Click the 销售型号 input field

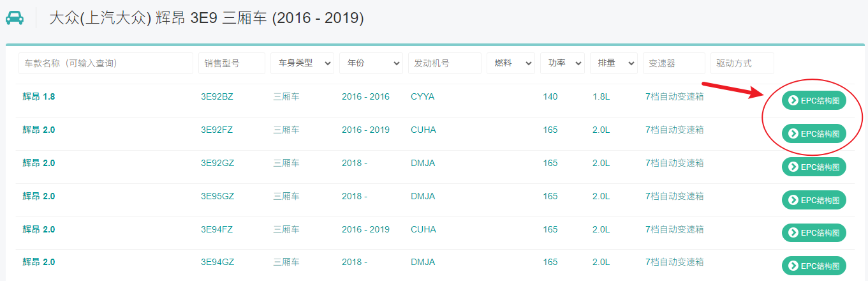(232, 63)
